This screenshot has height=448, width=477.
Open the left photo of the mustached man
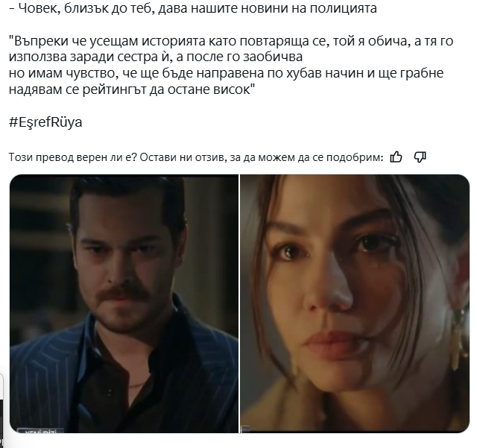[124, 303]
